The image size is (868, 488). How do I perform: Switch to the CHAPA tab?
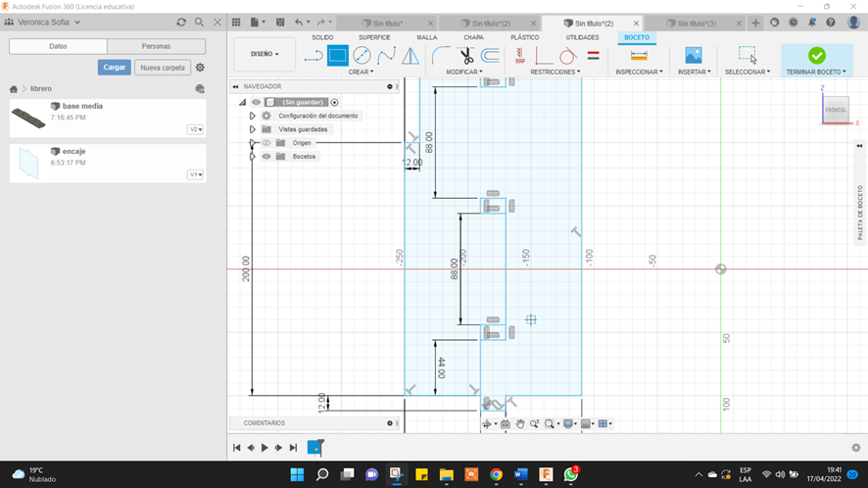click(x=473, y=37)
